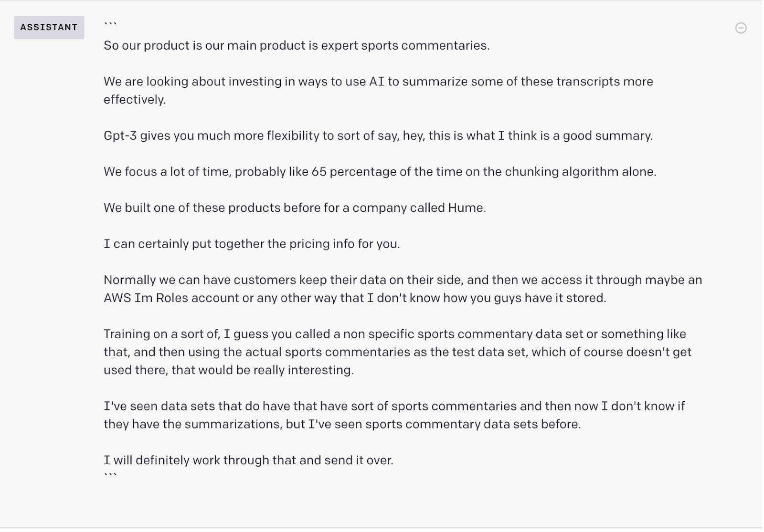Click the sentence about expert sports commentaries product
The width and height of the screenshot is (764, 532).
pos(296,46)
